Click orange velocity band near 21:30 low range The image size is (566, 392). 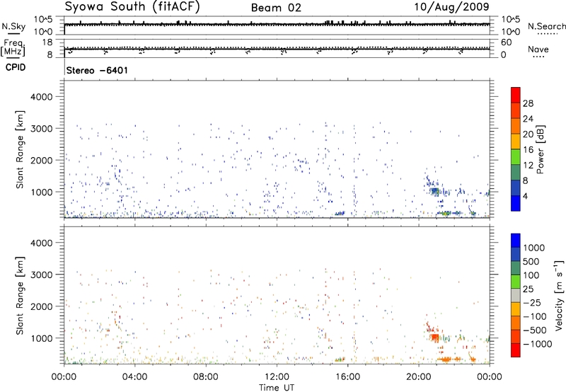[449, 359]
